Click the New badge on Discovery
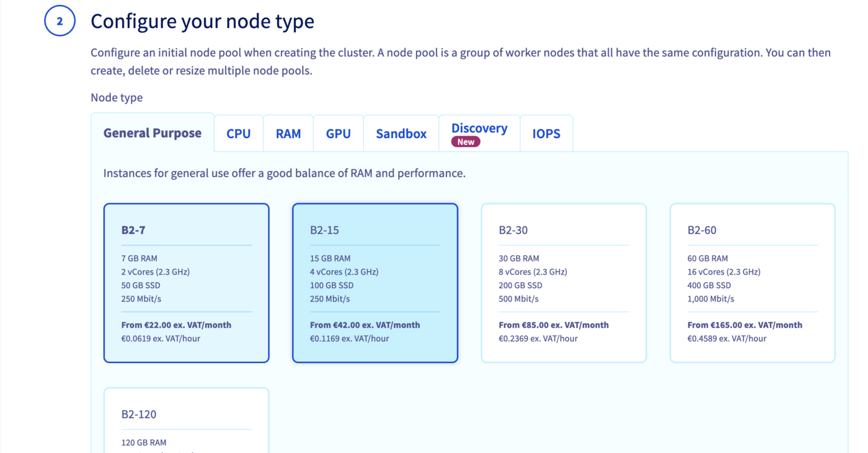This screenshot has height=453, width=868. [x=465, y=142]
